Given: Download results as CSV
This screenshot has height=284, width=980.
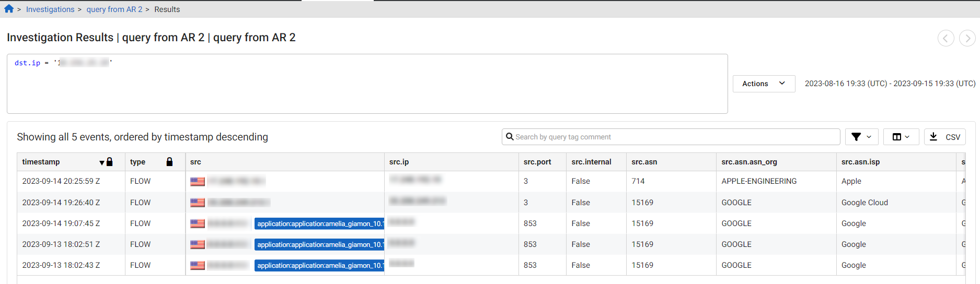Looking at the screenshot, I should [945, 137].
